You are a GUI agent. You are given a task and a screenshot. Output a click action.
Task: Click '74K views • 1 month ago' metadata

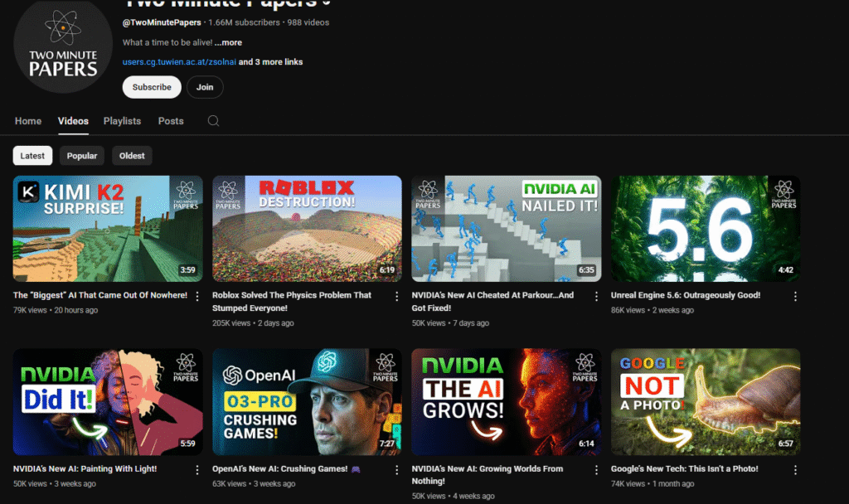pos(652,484)
